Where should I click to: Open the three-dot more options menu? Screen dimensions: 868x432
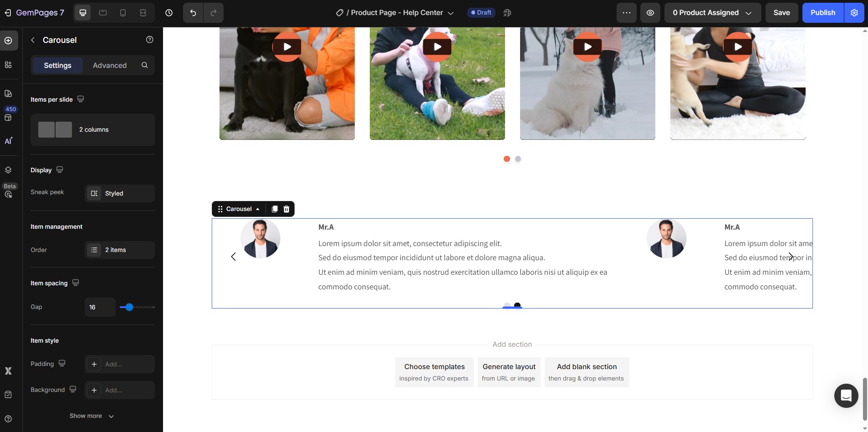[x=627, y=13]
